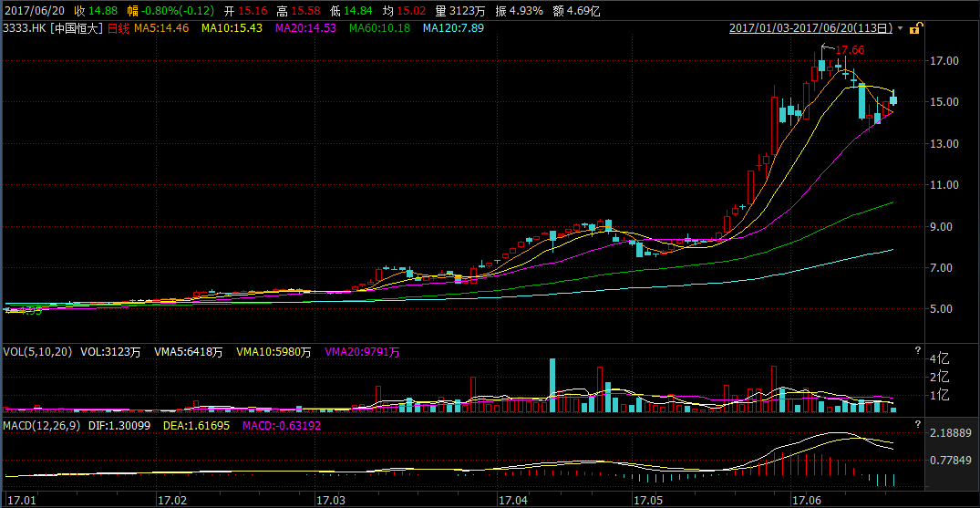Image resolution: width=980 pixels, height=508 pixels.
Task: Click the 13.00 price axis label
Action: pos(944,144)
